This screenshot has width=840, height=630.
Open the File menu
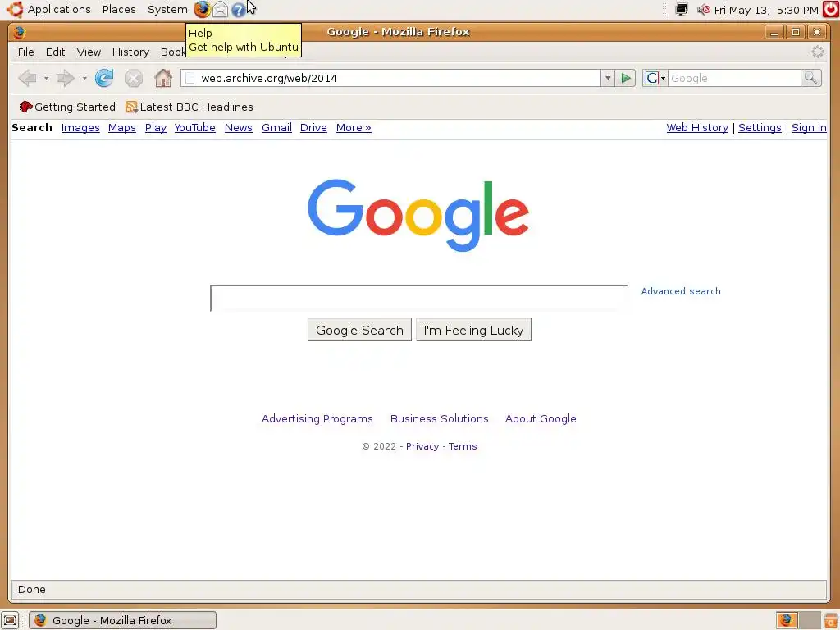tap(25, 52)
